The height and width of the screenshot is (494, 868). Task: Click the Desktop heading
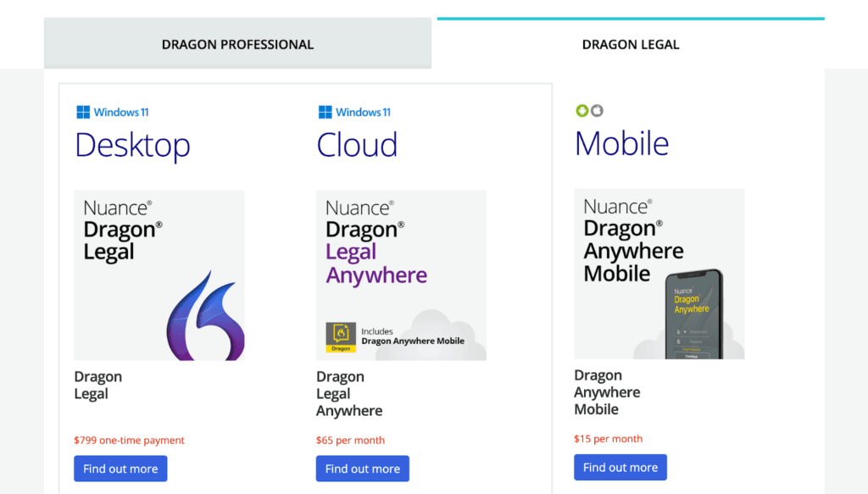pyautogui.click(x=132, y=145)
